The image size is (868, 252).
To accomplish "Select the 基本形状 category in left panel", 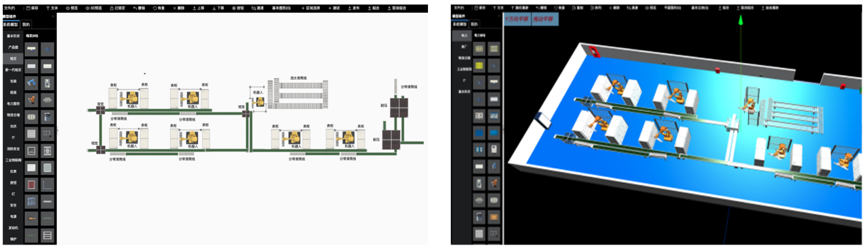I will (13, 36).
